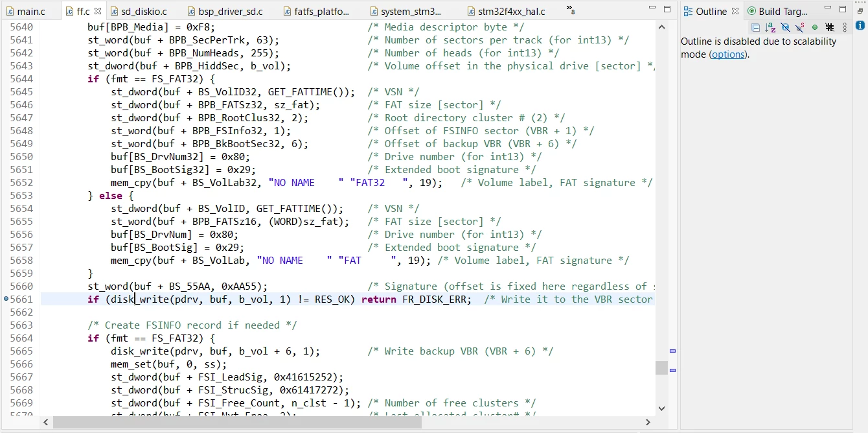Click the horizontal scrollbar left arrow
868x433 pixels.
tap(46, 422)
